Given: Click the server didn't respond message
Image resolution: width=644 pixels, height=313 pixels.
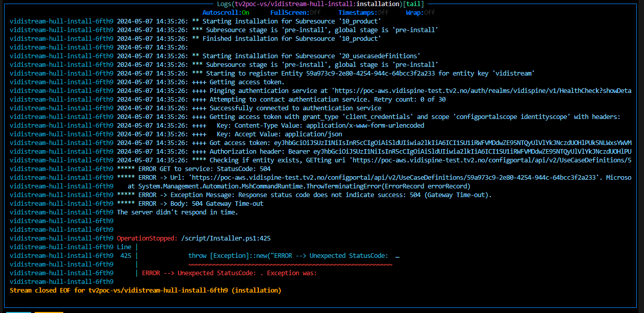Looking at the screenshot, I should pyautogui.click(x=178, y=212).
